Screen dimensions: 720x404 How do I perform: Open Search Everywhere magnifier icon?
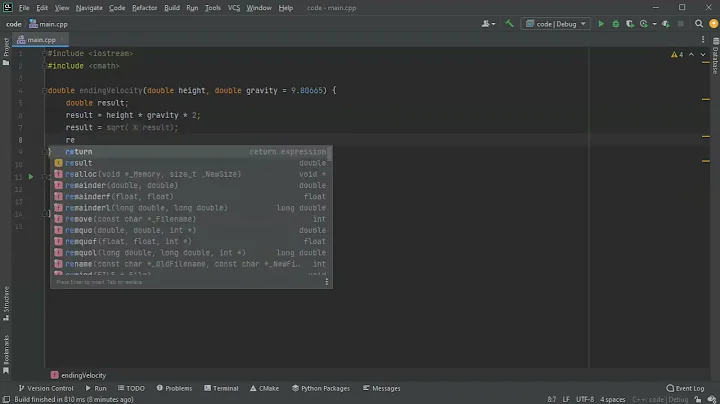(698, 24)
